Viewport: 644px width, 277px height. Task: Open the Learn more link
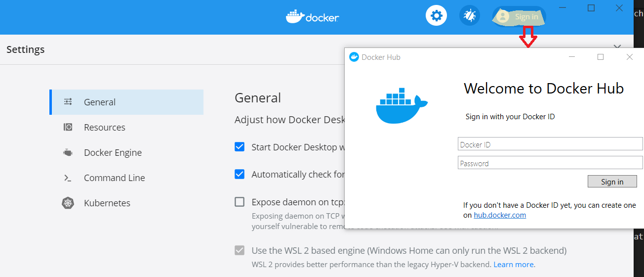coord(514,264)
